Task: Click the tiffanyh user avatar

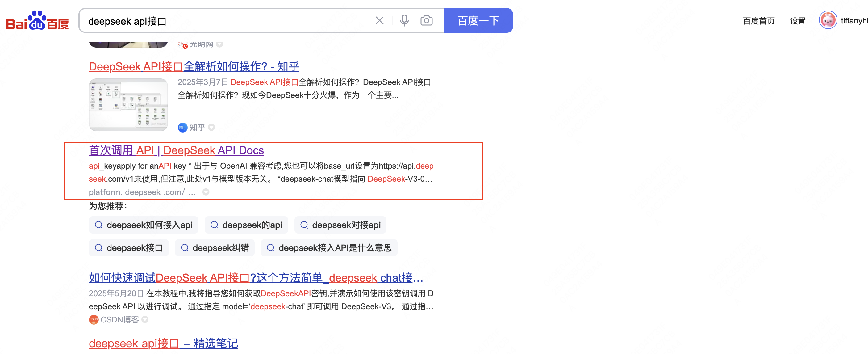Action: click(828, 20)
